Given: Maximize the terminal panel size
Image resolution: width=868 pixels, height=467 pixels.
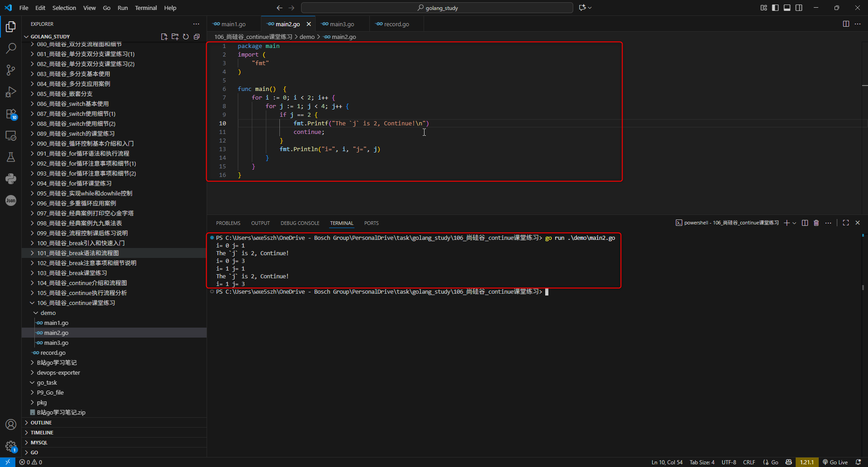Looking at the screenshot, I should pos(846,223).
